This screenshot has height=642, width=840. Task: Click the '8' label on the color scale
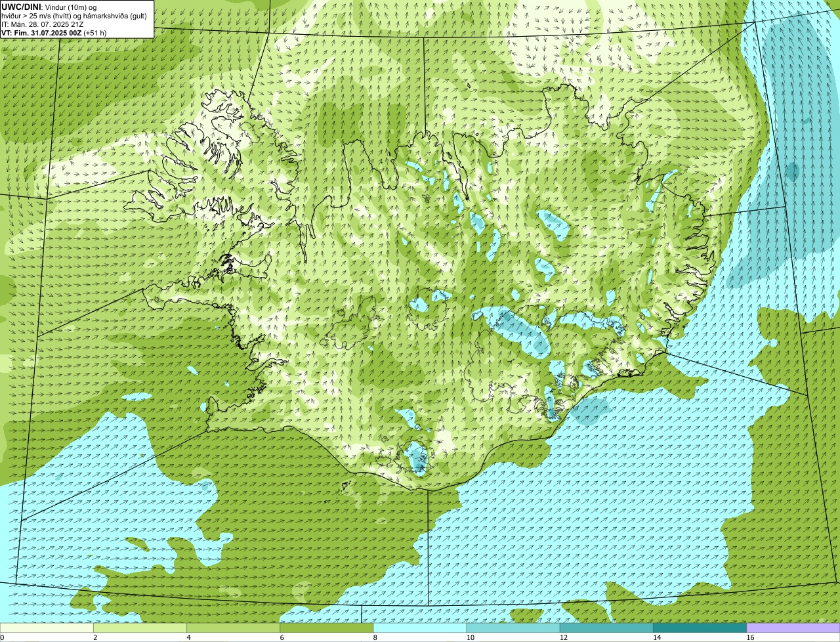(x=375, y=637)
